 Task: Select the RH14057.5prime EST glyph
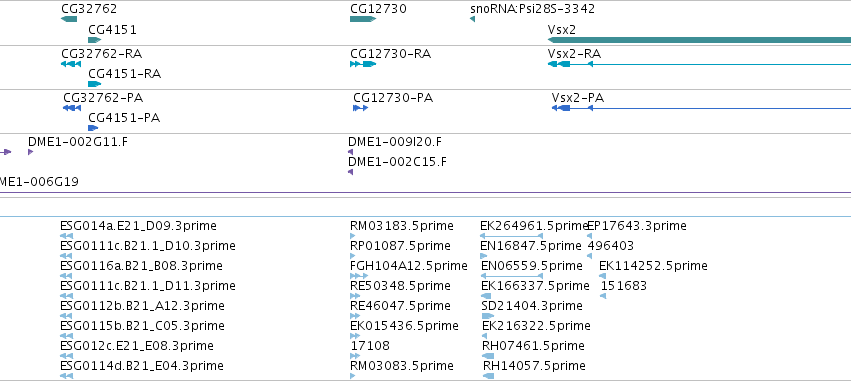(488, 376)
